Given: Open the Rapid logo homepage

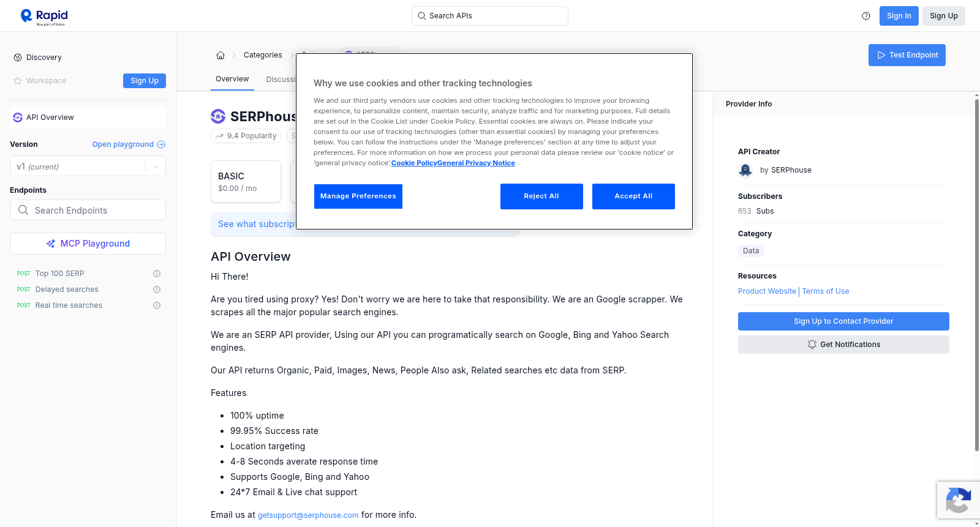Looking at the screenshot, I should click(x=44, y=17).
